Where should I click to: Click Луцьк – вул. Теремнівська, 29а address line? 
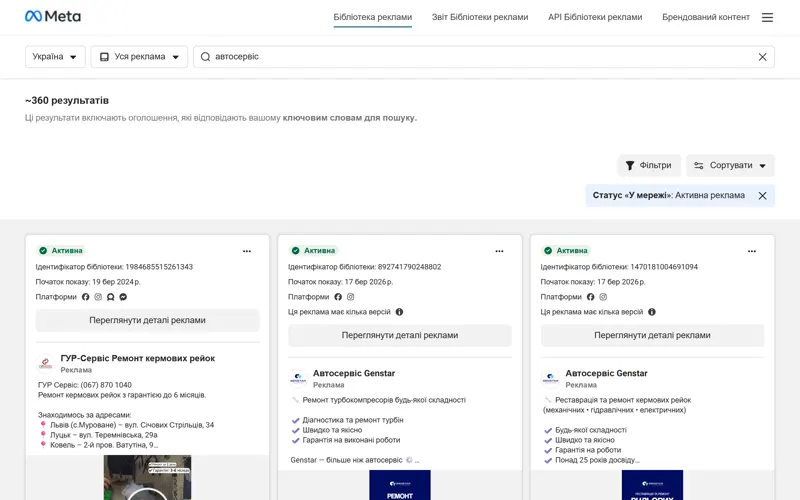tap(104, 435)
